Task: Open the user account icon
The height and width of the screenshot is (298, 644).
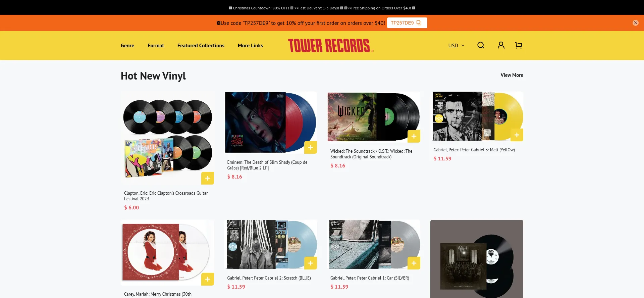Action: coord(501,45)
